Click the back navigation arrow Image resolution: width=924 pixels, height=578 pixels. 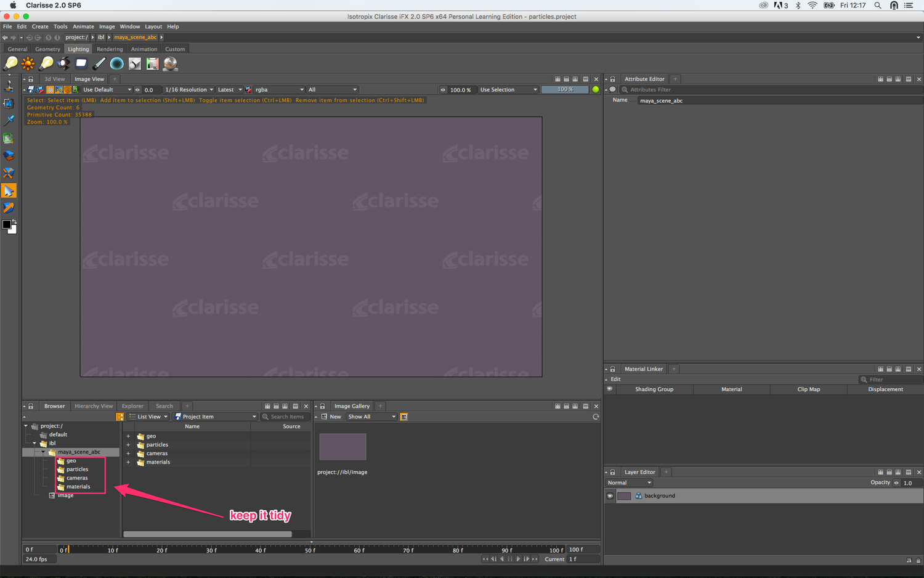[5, 38]
